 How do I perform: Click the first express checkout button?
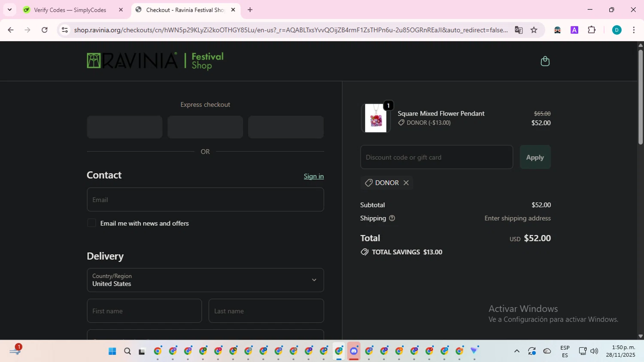(125, 127)
